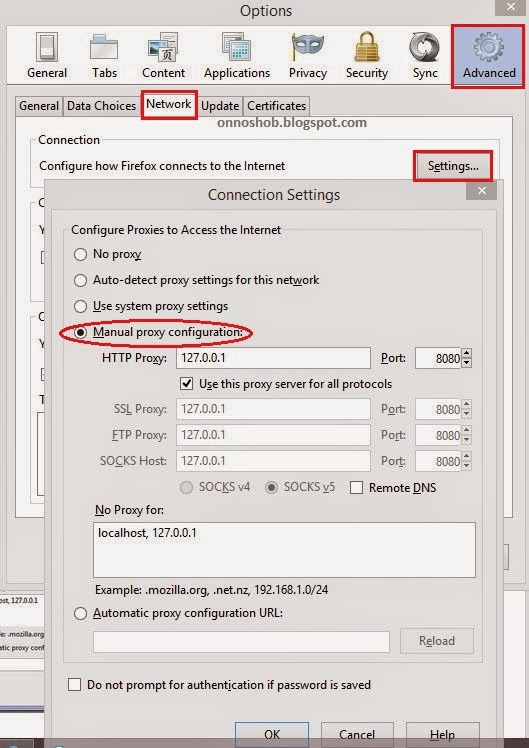Select the No proxy option
Screen dimensions: 529x748
click(80, 254)
